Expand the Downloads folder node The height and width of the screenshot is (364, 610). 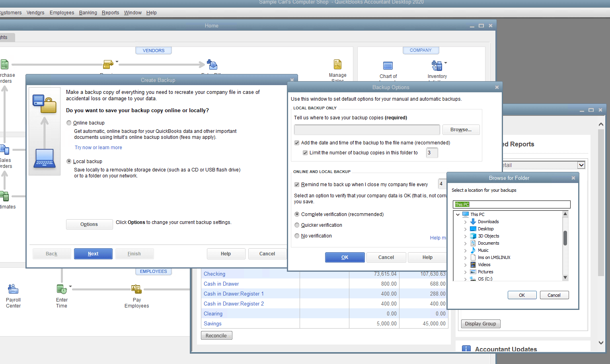[x=465, y=222]
